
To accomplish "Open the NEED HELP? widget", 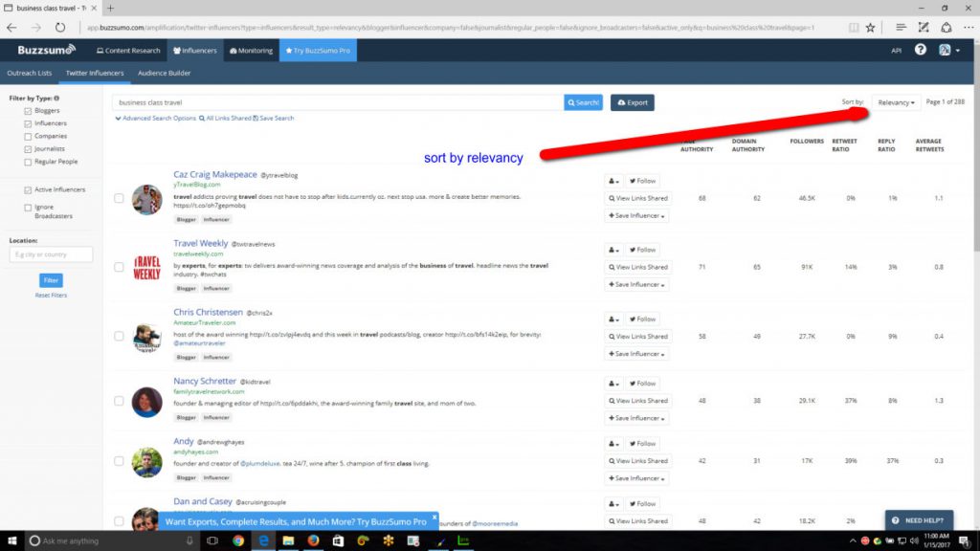I will coord(919,520).
